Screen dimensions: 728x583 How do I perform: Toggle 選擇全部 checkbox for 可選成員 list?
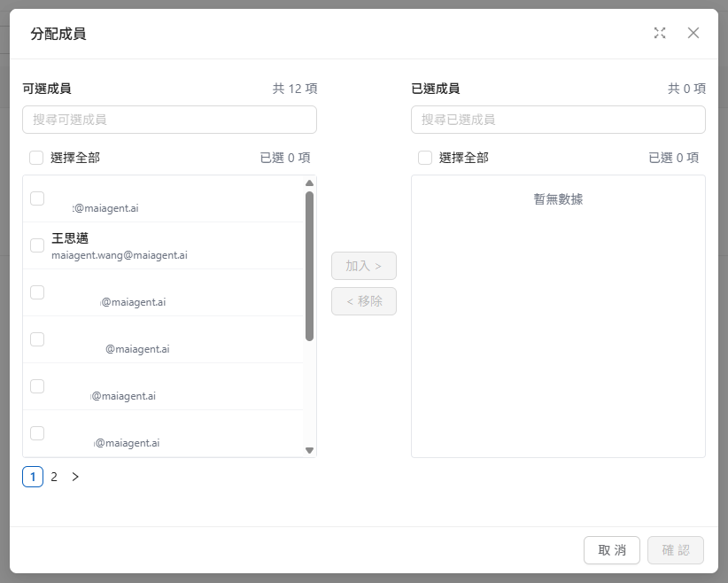tap(36, 158)
